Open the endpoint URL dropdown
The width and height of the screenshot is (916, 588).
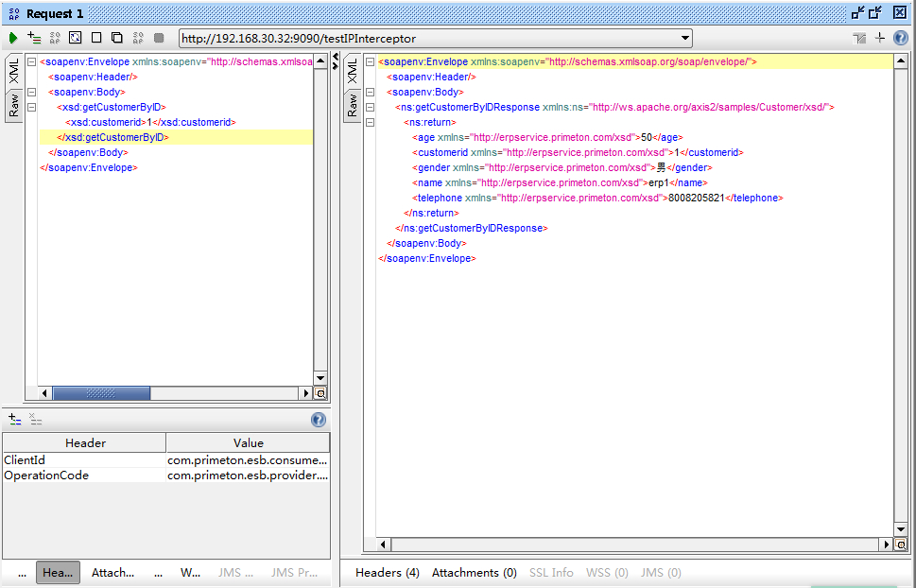coord(685,38)
